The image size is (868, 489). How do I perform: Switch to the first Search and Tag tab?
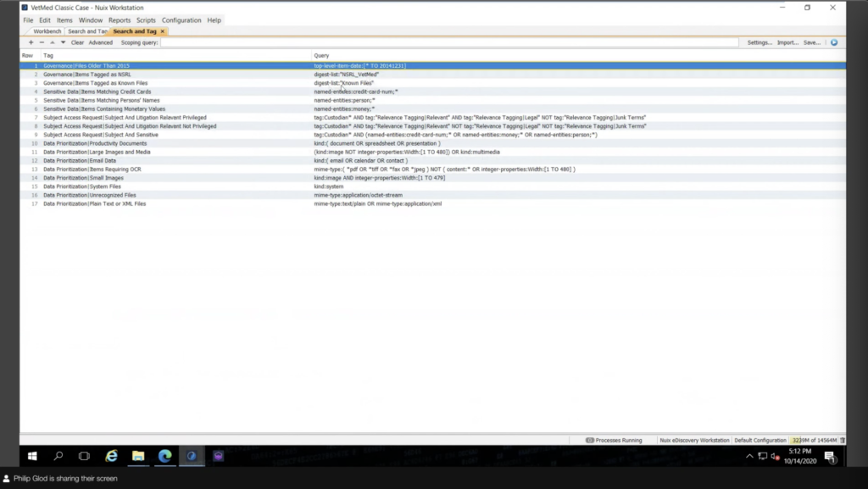(87, 31)
